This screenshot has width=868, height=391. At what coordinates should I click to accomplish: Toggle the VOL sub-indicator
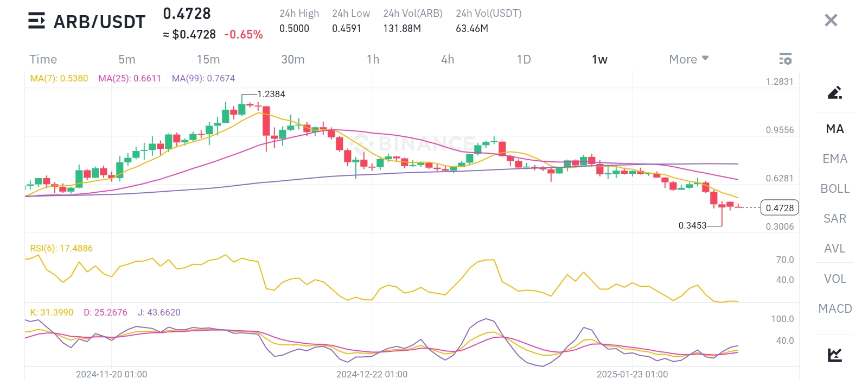coord(835,279)
